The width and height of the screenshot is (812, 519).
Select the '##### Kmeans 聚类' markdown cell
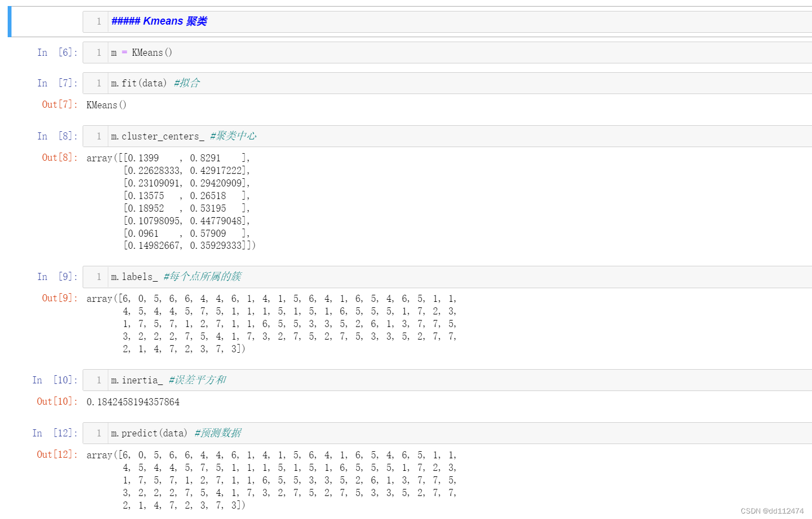(447, 21)
